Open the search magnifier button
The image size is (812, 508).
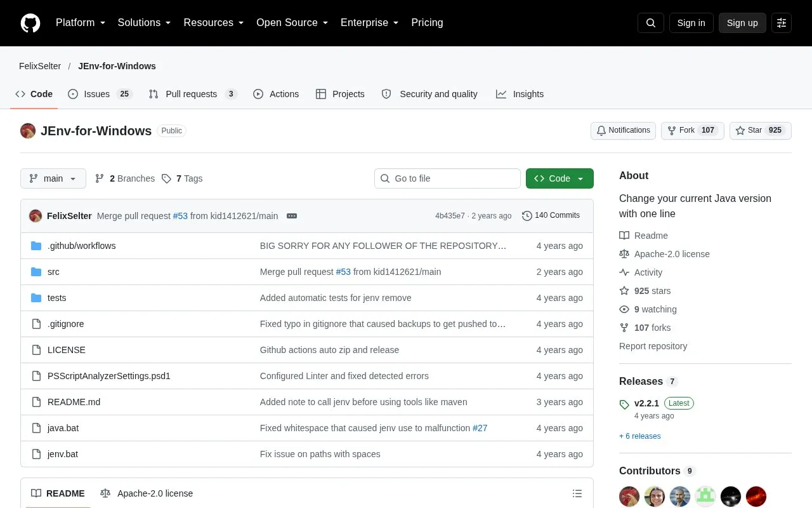(x=651, y=23)
